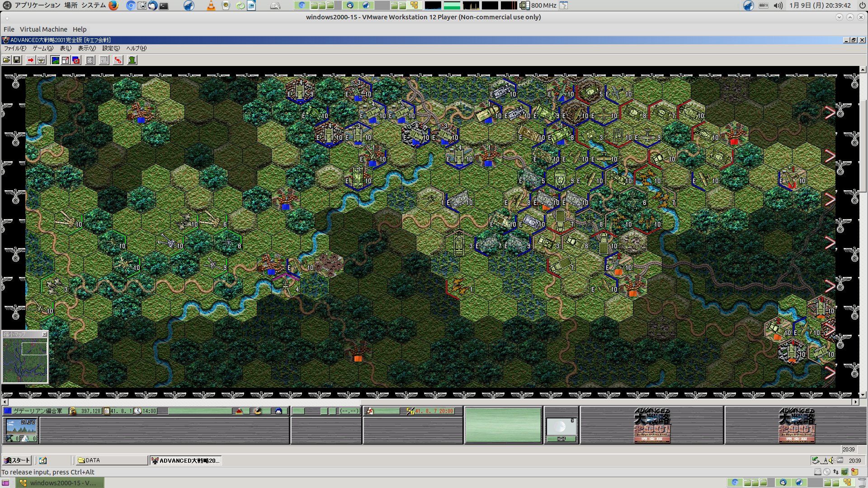Launch Firefox from the top panel
The width and height of the screenshot is (868, 488).
pos(113,5)
